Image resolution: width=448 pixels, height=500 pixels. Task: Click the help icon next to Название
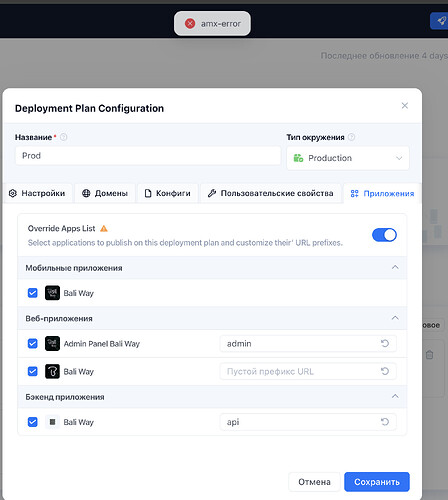click(x=63, y=137)
